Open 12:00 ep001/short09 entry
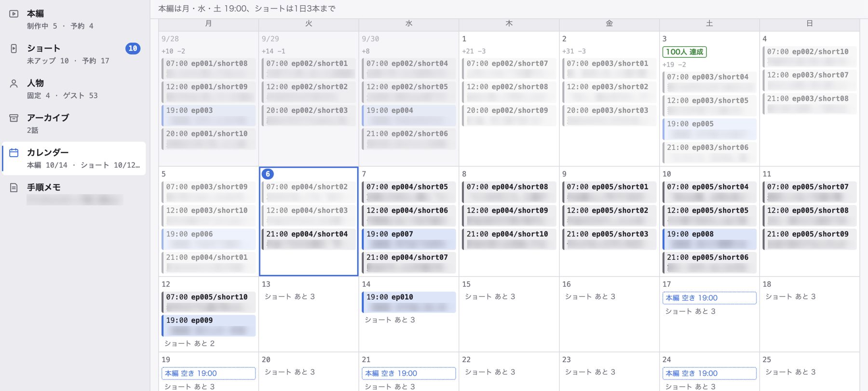Screen dimensions: 868x391 [x=208, y=92]
